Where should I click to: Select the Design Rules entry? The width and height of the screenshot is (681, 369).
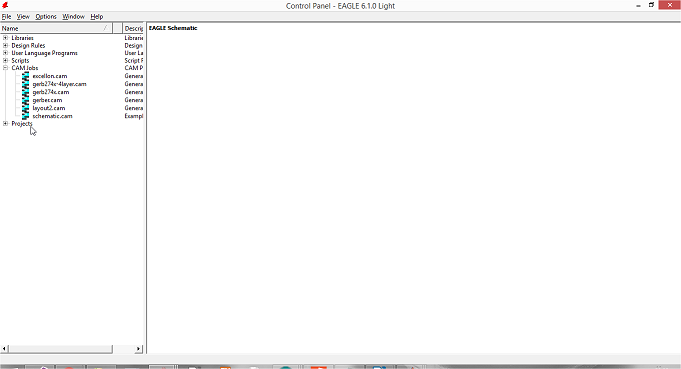tap(28, 45)
